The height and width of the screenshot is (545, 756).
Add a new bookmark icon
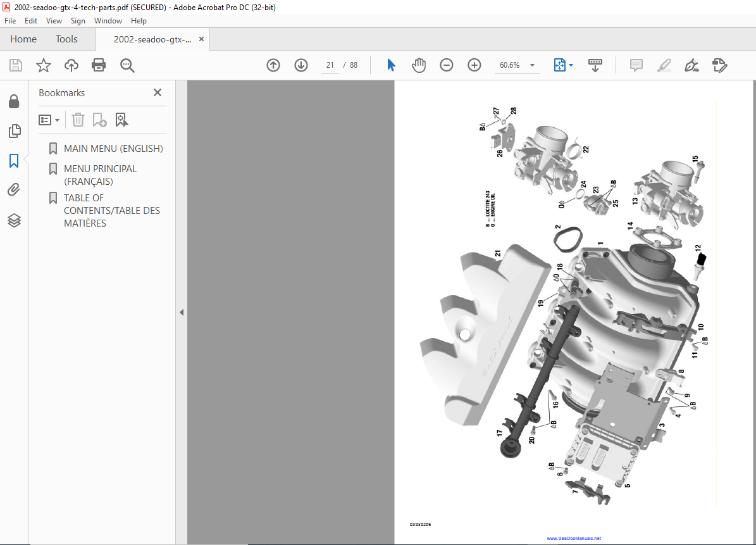99,120
